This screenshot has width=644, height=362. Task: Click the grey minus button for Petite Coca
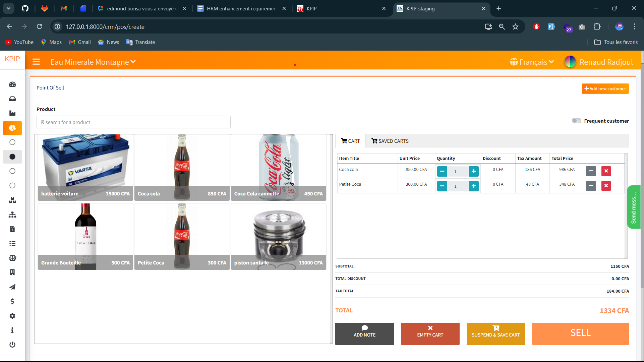(591, 186)
